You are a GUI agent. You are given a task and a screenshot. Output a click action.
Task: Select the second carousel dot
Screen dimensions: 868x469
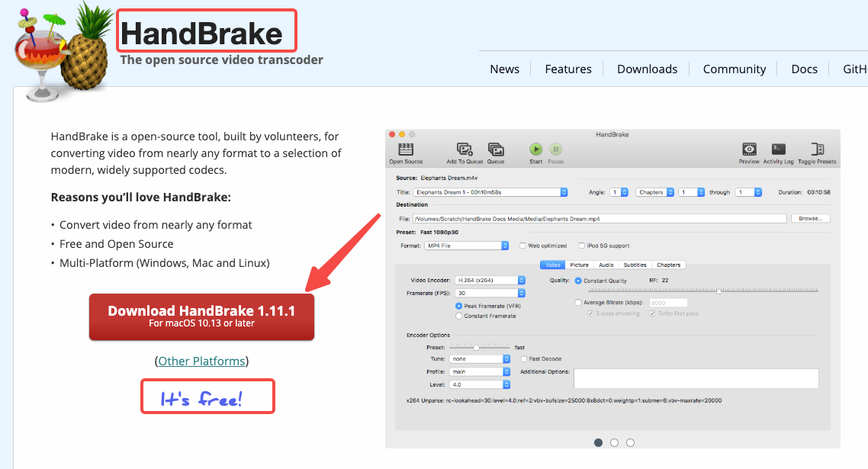[615, 442]
